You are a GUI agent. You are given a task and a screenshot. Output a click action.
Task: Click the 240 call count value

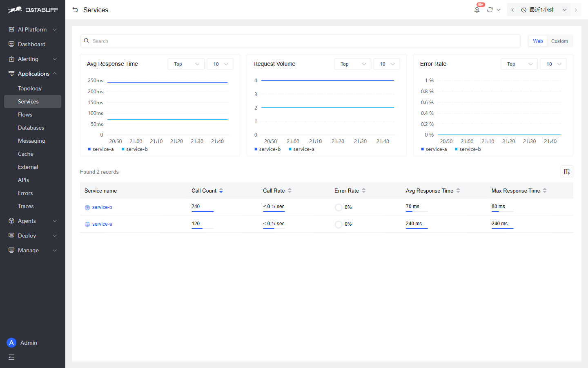(x=196, y=206)
